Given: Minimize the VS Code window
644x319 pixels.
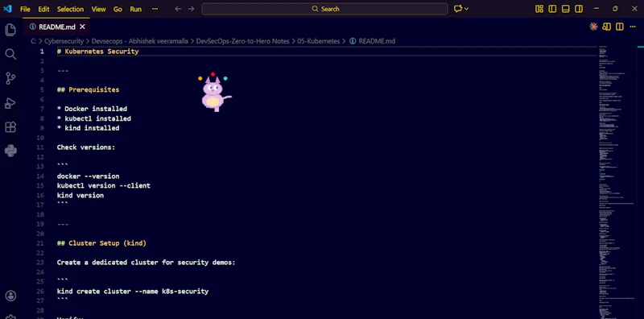Looking at the screenshot, I should tap(597, 9).
